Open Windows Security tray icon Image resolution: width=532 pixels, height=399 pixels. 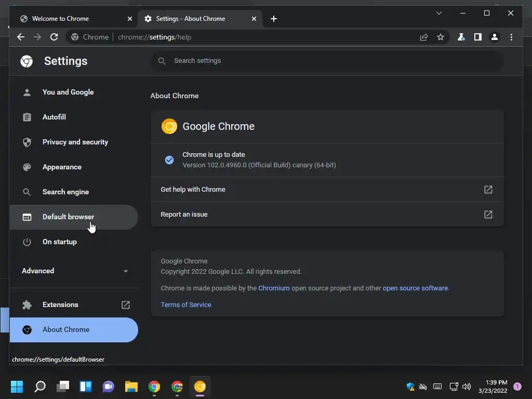(x=410, y=387)
